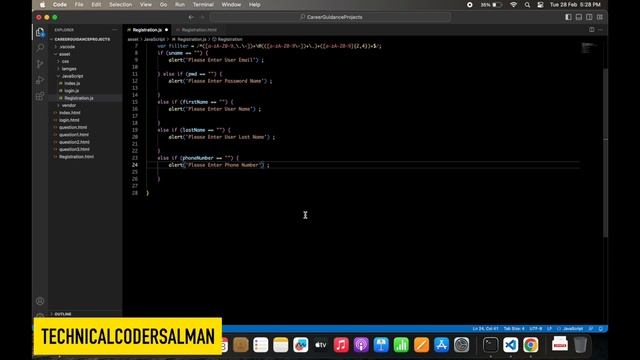This screenshot has height=360, width=640.
Task: Collapse the CAREERGUIDANCEPROJECTS root folder
Action: click(82, 39)
